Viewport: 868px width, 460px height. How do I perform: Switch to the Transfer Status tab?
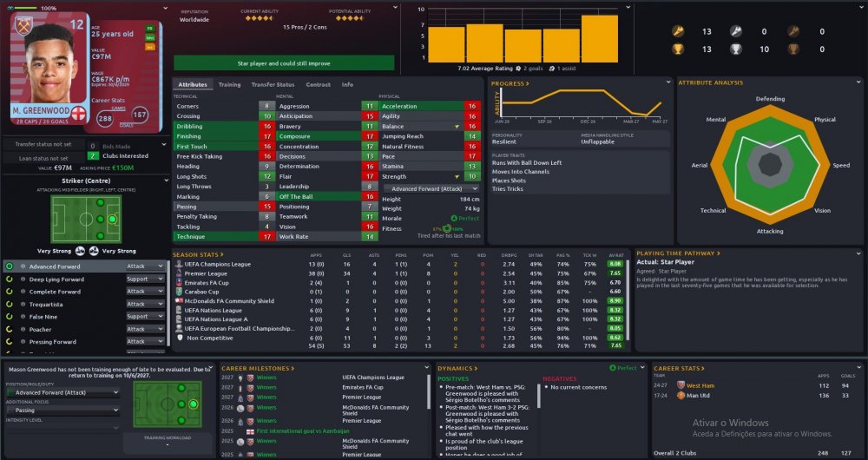point(273,85)
